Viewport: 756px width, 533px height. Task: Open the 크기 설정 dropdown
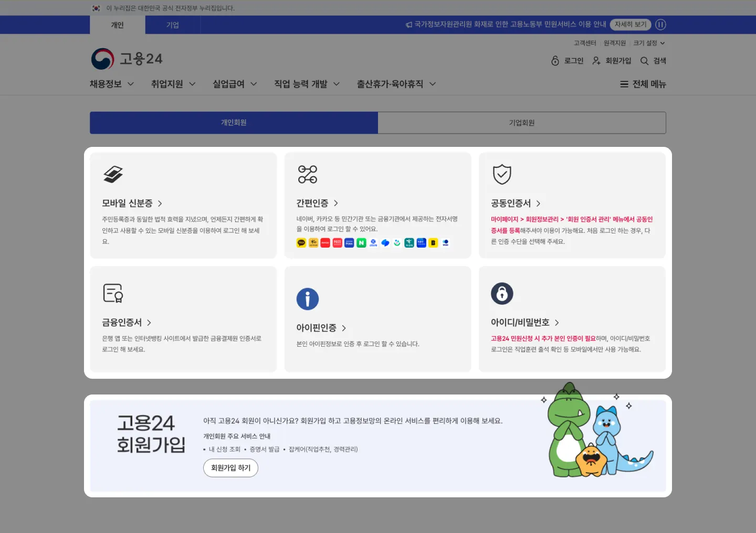[649, 43]
